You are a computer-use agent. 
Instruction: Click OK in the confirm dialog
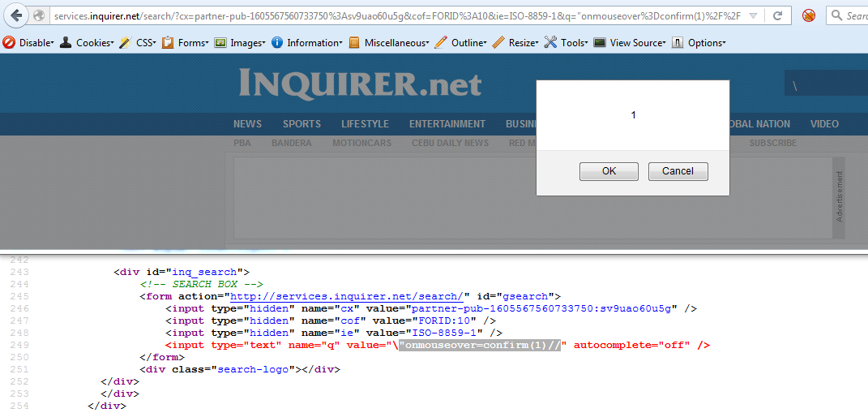(609, 171)
